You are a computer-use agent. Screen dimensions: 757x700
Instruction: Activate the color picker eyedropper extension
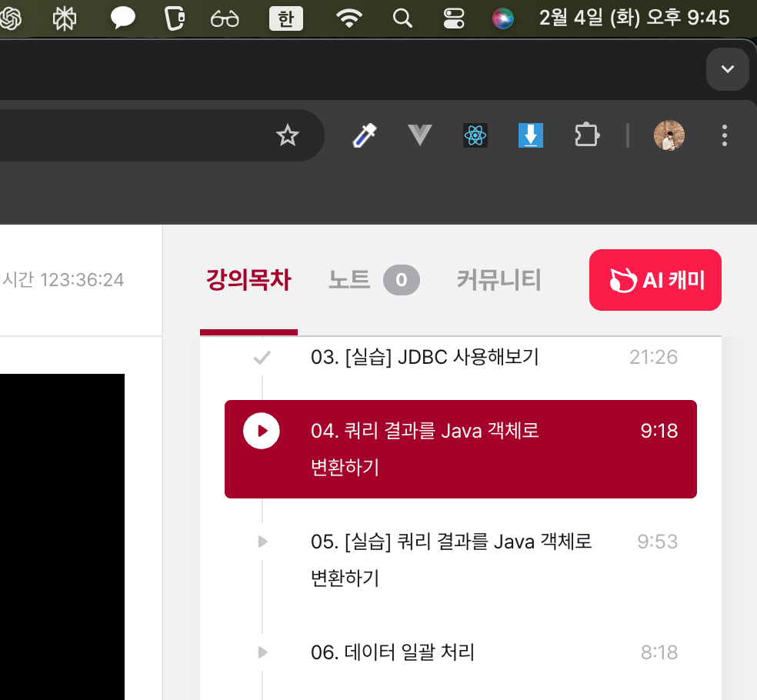365,135
